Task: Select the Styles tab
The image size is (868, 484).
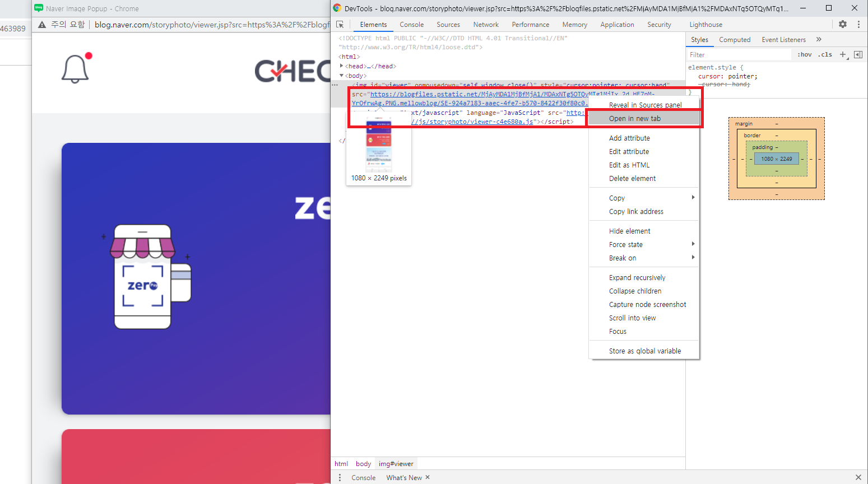Action: pyautogui.click(x=699, y=40)
